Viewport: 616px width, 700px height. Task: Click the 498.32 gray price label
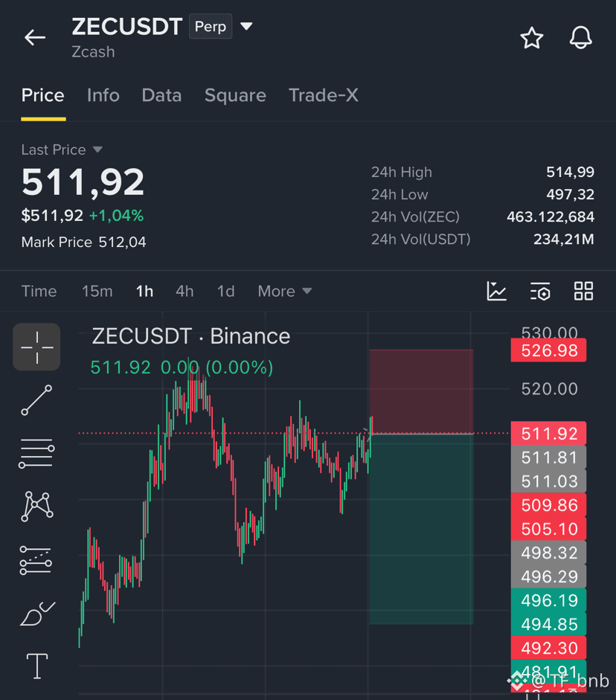[x=548, y=553]
